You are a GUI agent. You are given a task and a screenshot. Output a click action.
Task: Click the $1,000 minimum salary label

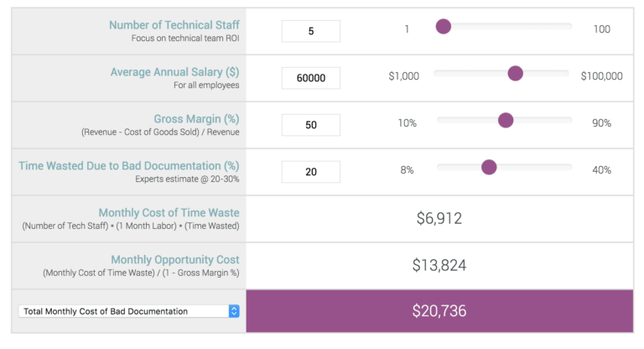point(403,76)
